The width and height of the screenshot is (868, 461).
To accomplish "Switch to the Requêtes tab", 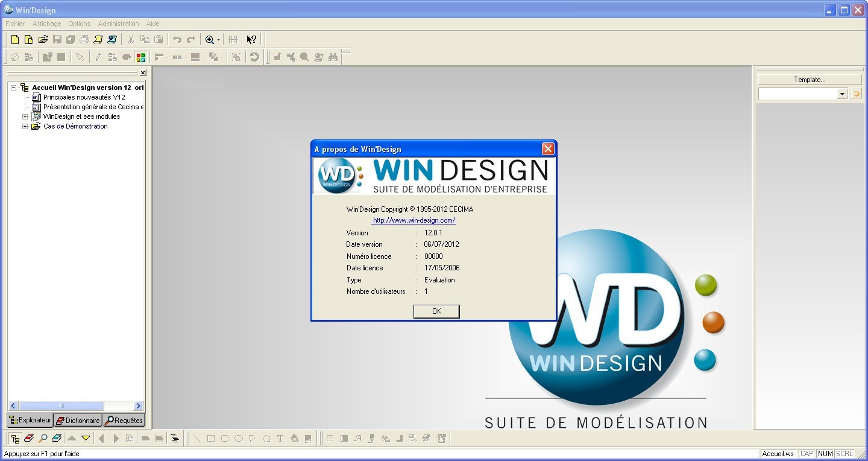I will pos(124,420).
